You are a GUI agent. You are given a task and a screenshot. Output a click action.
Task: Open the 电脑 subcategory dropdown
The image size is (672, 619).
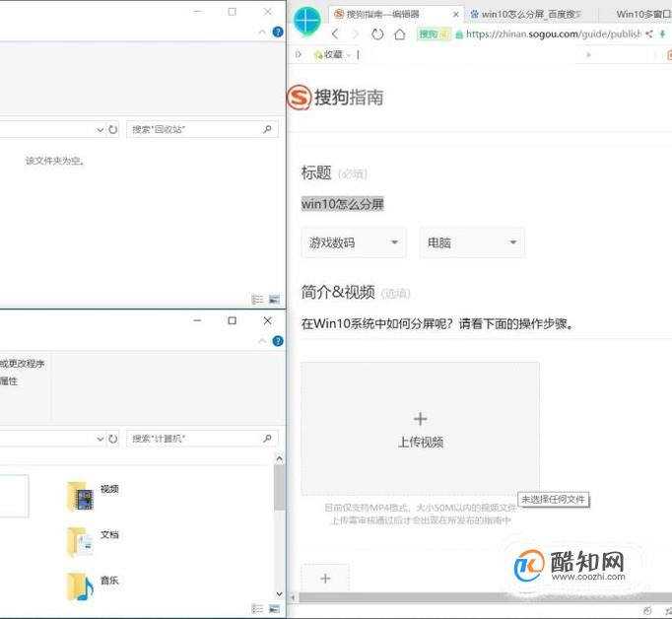[x=472, y=242]
